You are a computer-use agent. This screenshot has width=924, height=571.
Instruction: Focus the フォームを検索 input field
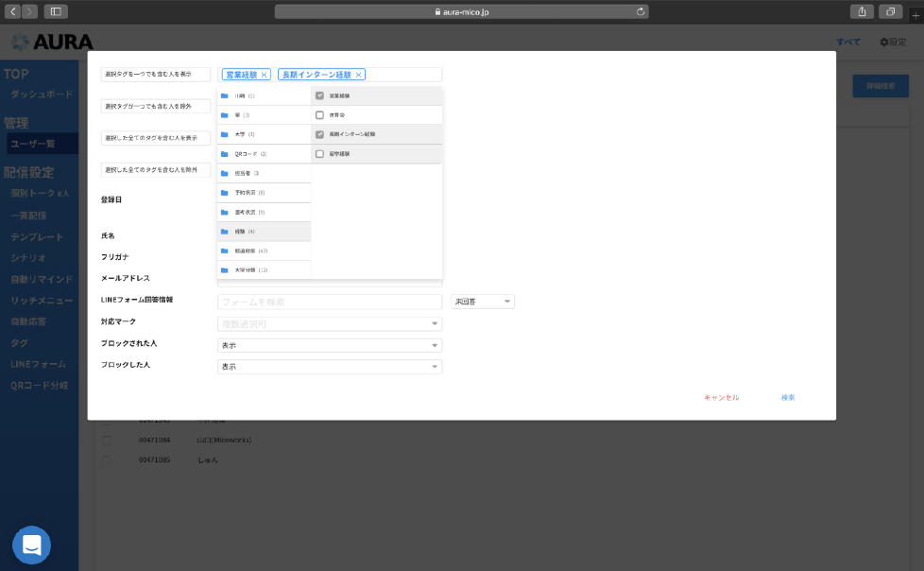[330, 302]
